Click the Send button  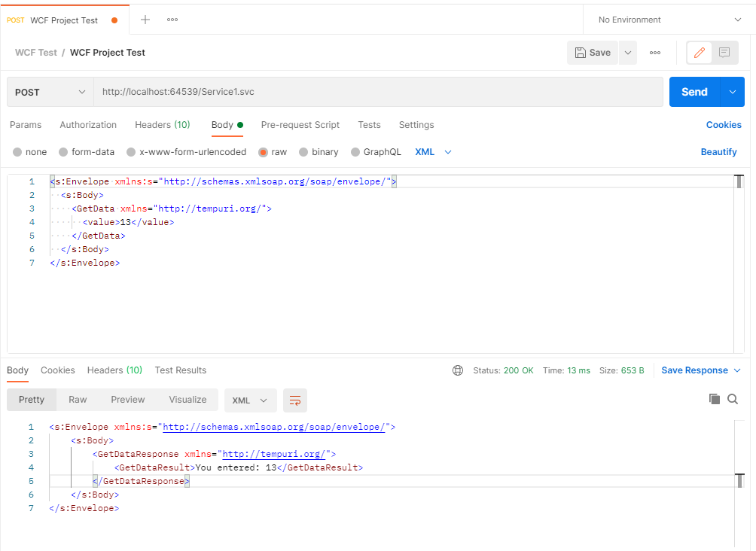[x=694, y=92]
